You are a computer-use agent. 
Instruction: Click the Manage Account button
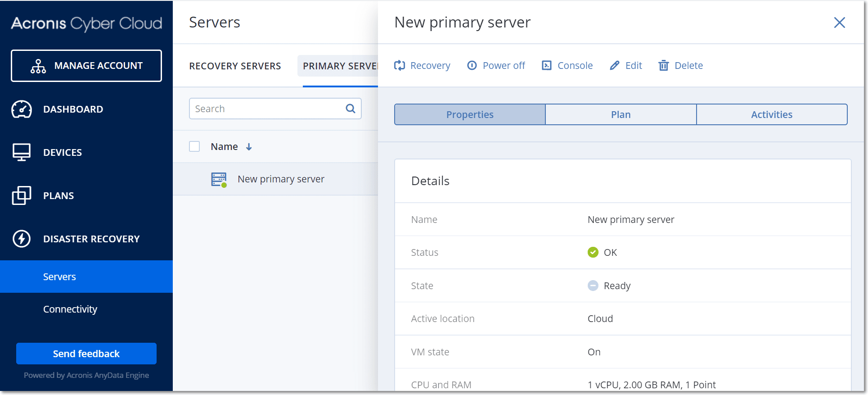(x=86, y=66)
